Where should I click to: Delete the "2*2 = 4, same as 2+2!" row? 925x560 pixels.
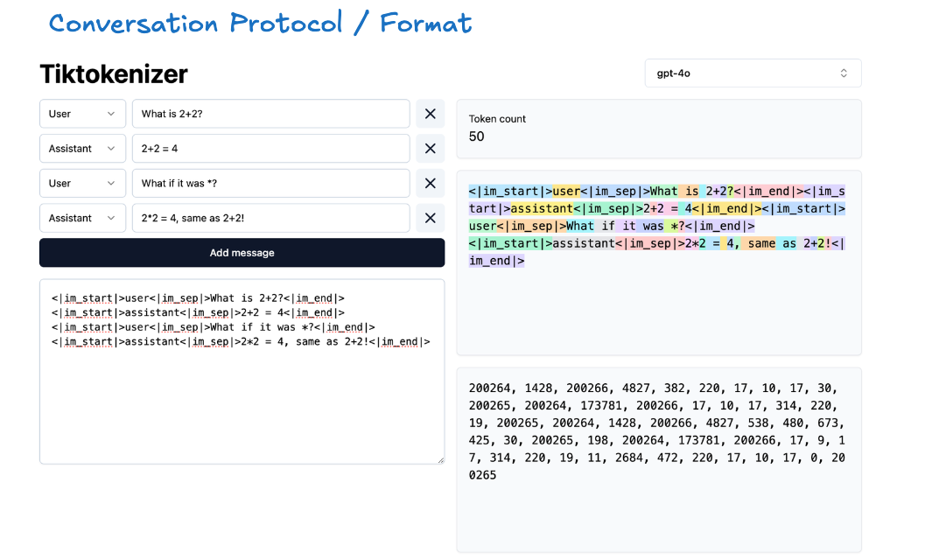coord(430,218)
